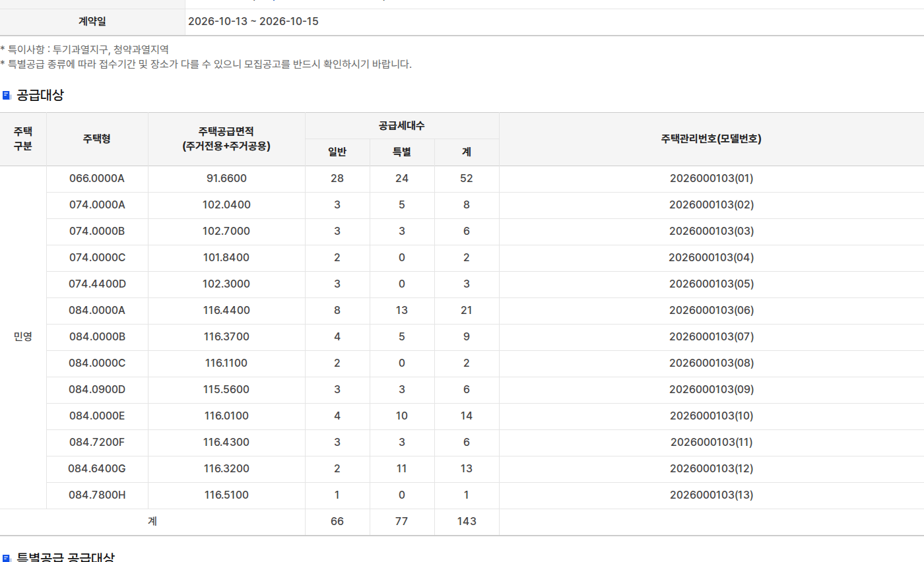Click supply area value 91.6600
The image size is (924, 562).
click(226, 179)
